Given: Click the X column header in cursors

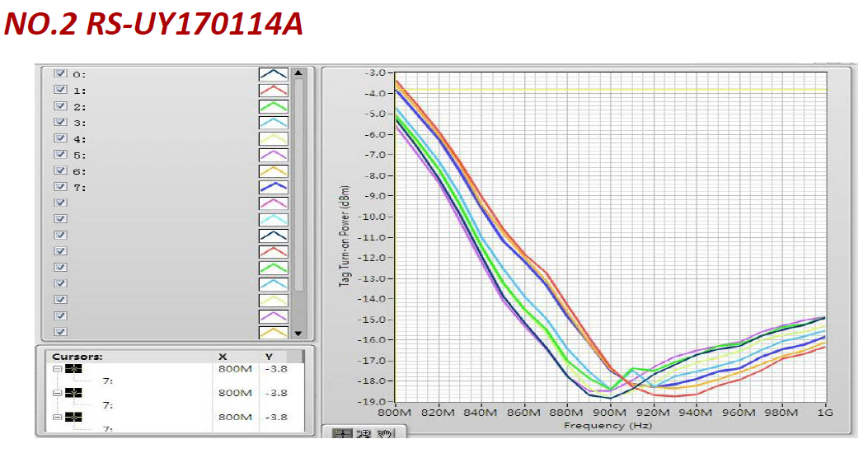Looking at the screenshot, I should (223, 357).
